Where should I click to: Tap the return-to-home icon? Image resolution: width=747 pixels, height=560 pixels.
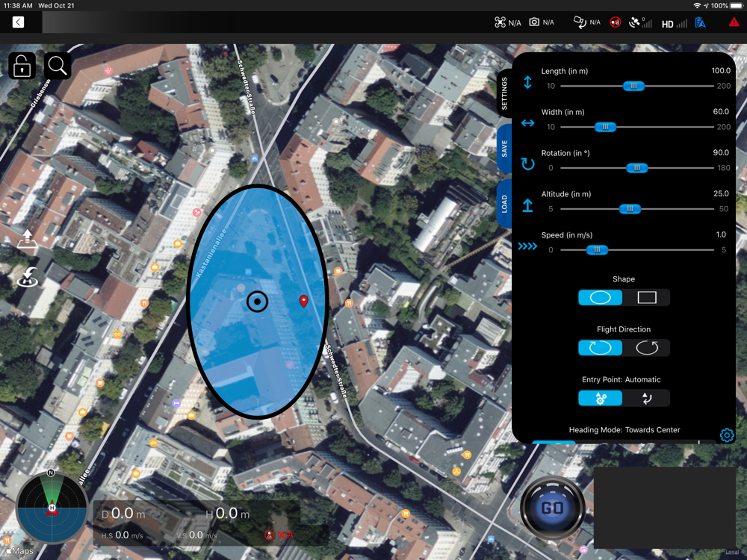[x=28, y=277]
